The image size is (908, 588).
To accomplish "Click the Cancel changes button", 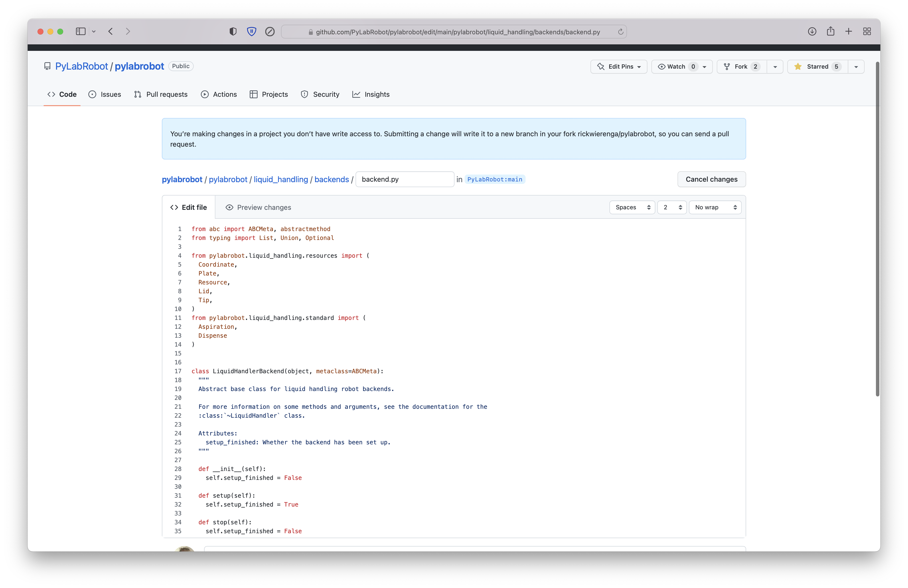I will (711, 179).
